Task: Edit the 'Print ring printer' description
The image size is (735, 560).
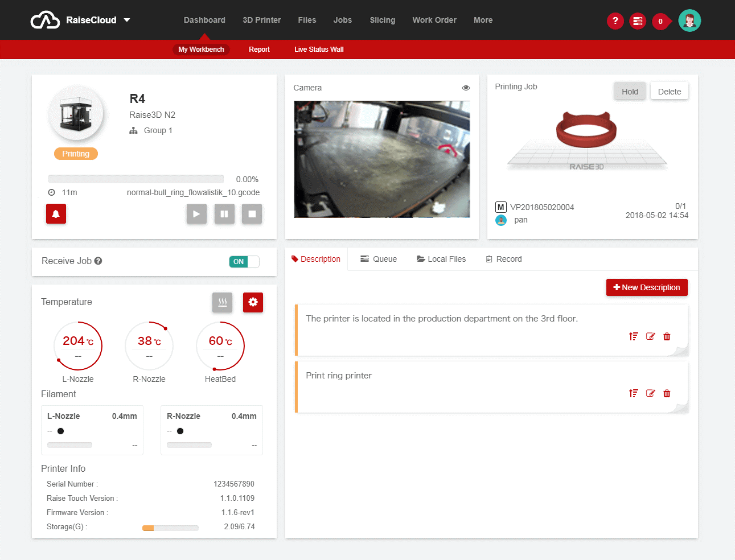Action: (650, 393)
